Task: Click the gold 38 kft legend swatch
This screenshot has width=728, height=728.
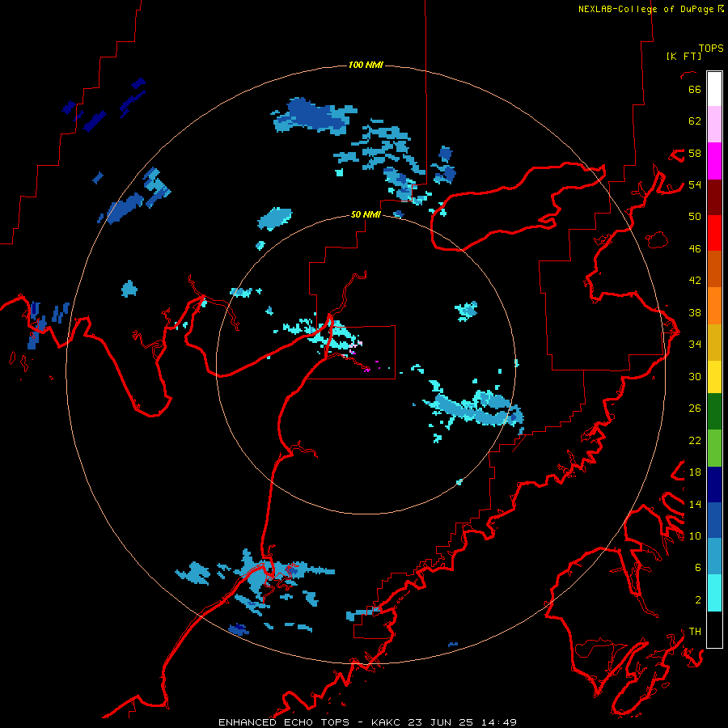Action: [x=714, y=342]
